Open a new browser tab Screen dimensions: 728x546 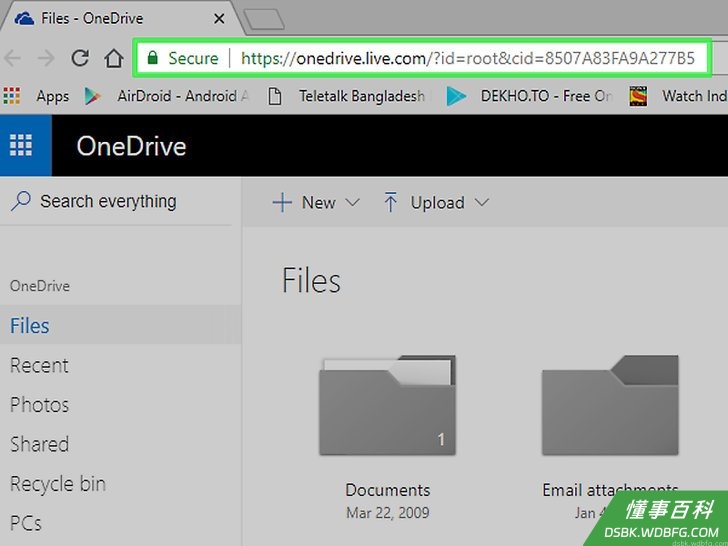264,20
